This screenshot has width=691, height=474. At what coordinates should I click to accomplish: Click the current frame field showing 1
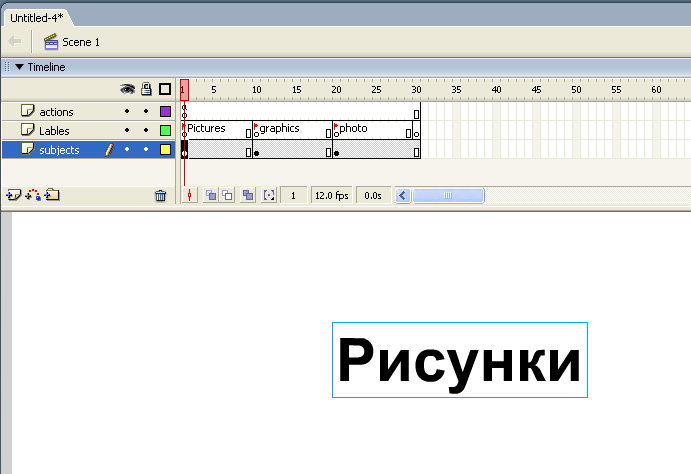tap(293, 196)
